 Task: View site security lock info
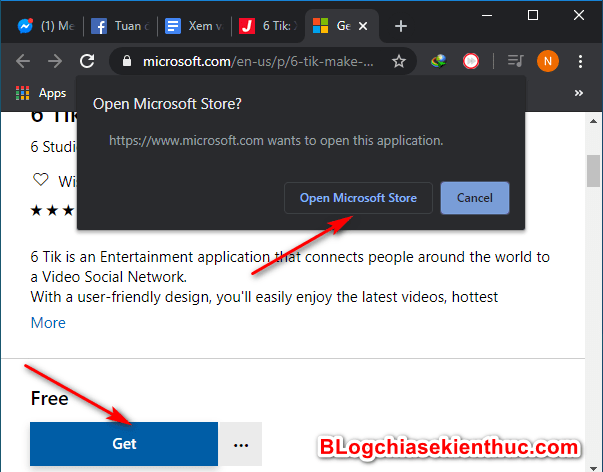pyautogui.click(x=127, y=61)
